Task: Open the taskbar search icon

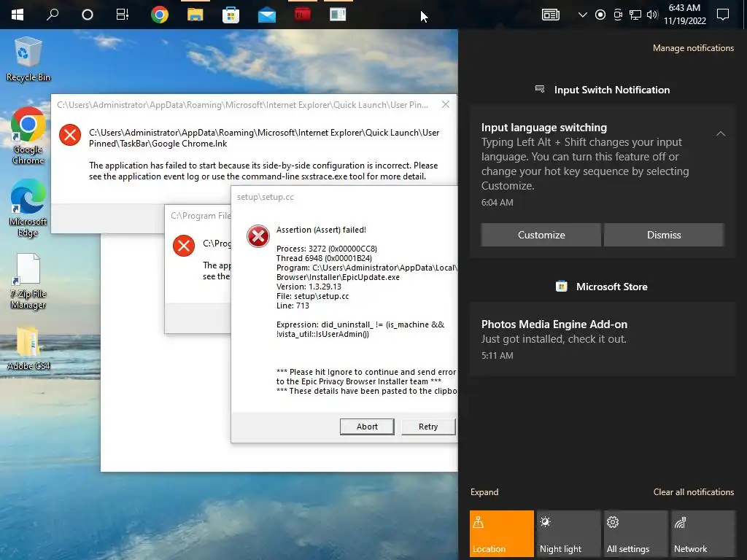Action: click(x=53, y=15)
